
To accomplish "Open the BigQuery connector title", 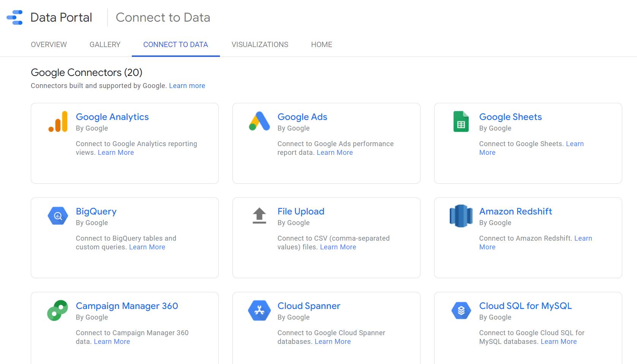I will pos(96,211).
